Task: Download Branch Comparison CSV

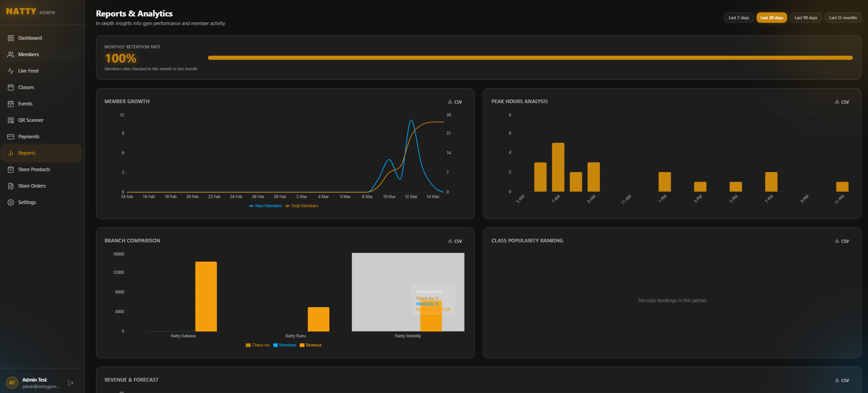Action: click(x=455, y=241)
